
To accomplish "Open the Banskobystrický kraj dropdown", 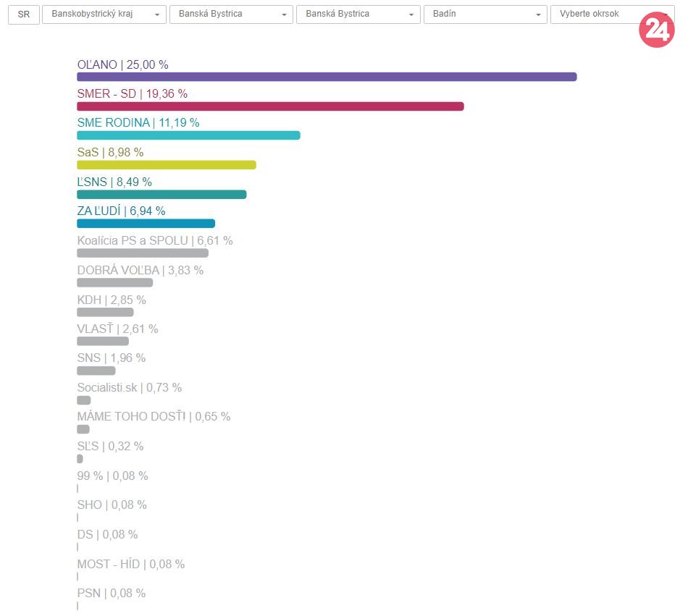I will (x=104, y=14).
